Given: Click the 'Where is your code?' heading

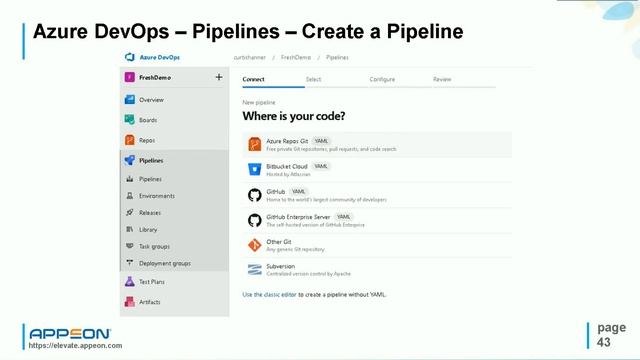Looking at the screenshot, I should coord(294,116).
